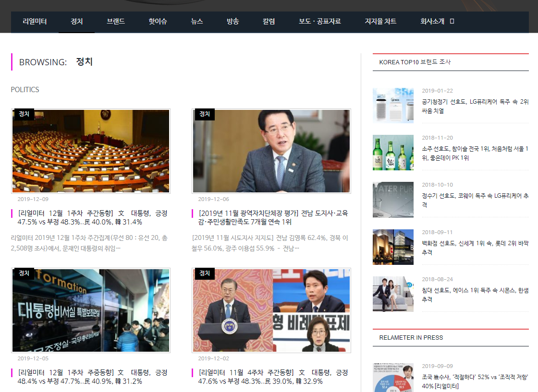Read the 12월 1주차 주간동향 headline

92,217
